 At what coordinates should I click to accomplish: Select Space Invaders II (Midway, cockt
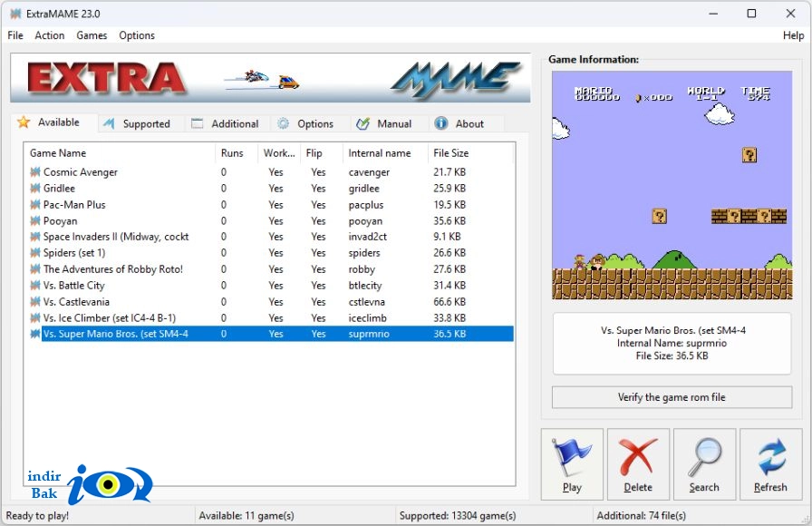pos(116,237)
